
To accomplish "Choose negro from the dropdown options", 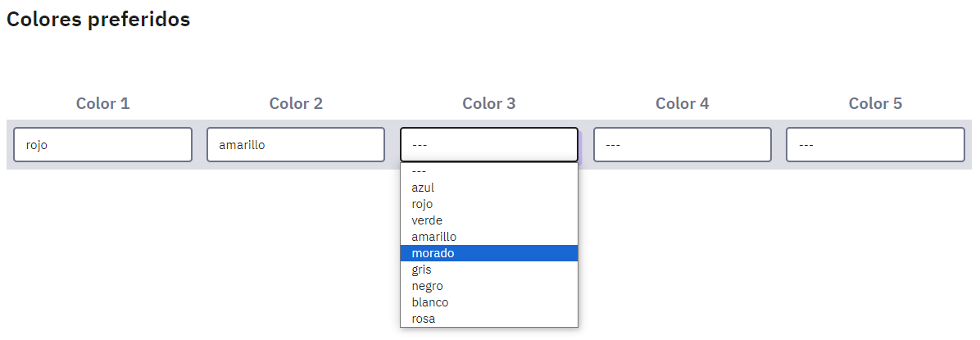I will pyautogui.click(x=489, y=286).
